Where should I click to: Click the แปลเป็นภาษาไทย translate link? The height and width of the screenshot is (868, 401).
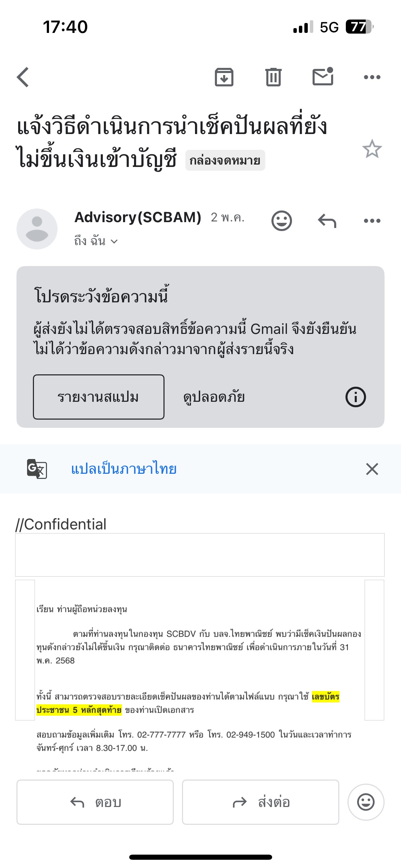[124, 469]
